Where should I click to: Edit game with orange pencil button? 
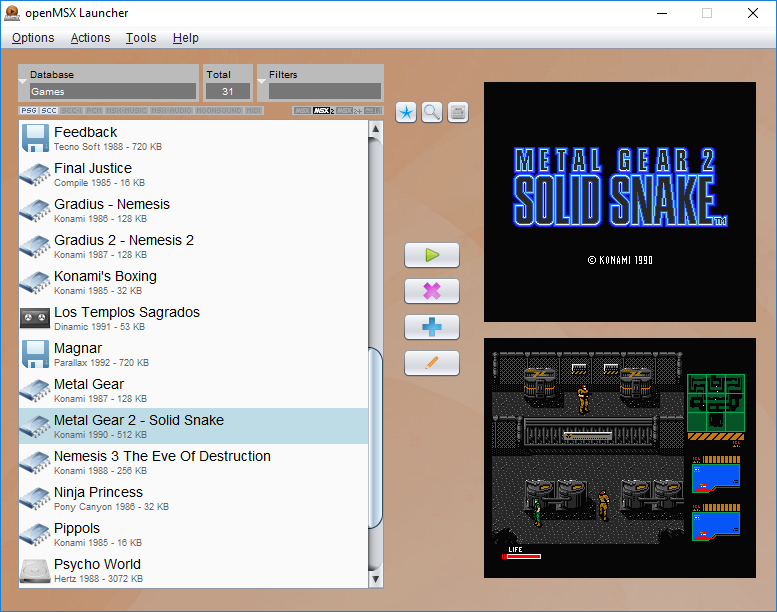[432, 363]
